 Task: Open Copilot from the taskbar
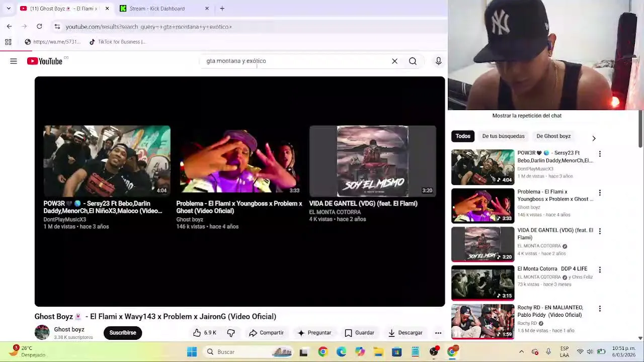(x=360, y=352)
